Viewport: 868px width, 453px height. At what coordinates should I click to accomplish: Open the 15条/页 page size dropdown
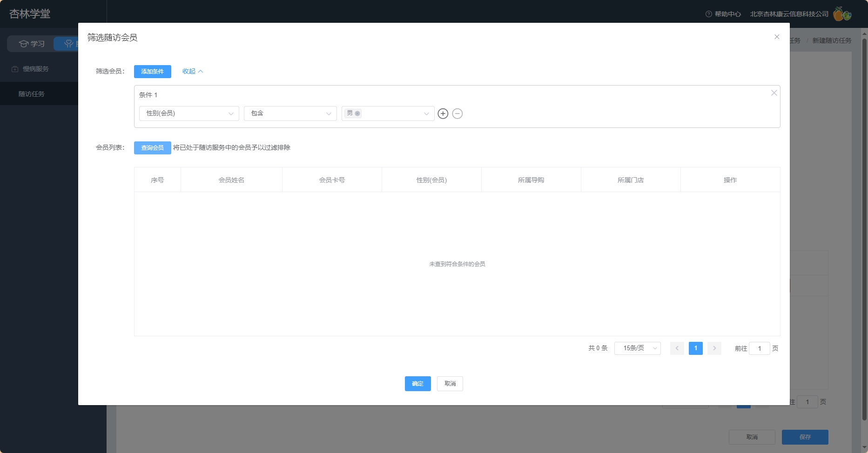coord(638,348)
